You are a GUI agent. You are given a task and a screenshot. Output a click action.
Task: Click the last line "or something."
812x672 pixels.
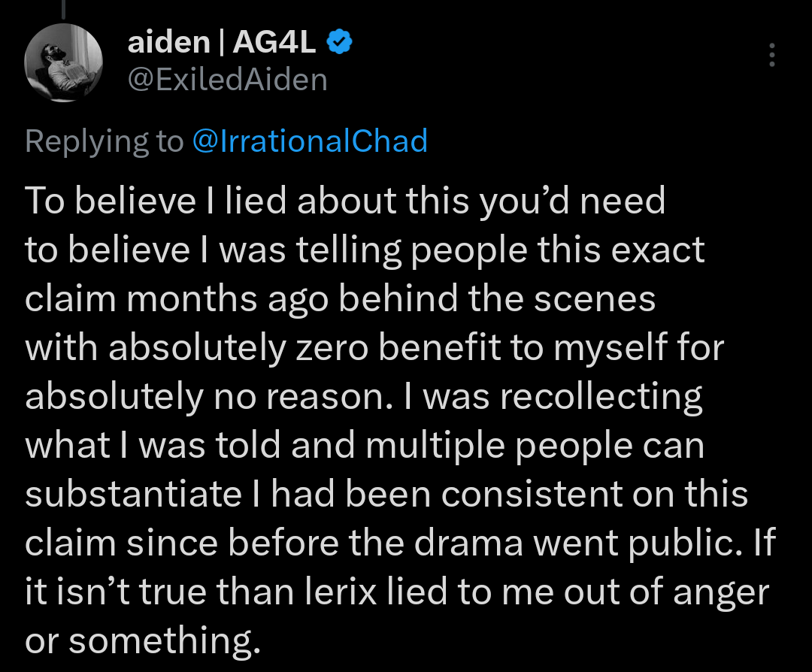tap(142, 641)
